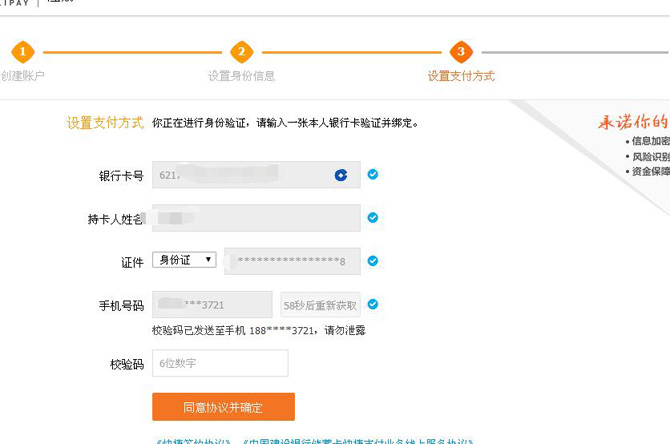Focus the 银行卡号 input field
This screenshot has height=444, width=670.
click(x=256, y=175)
